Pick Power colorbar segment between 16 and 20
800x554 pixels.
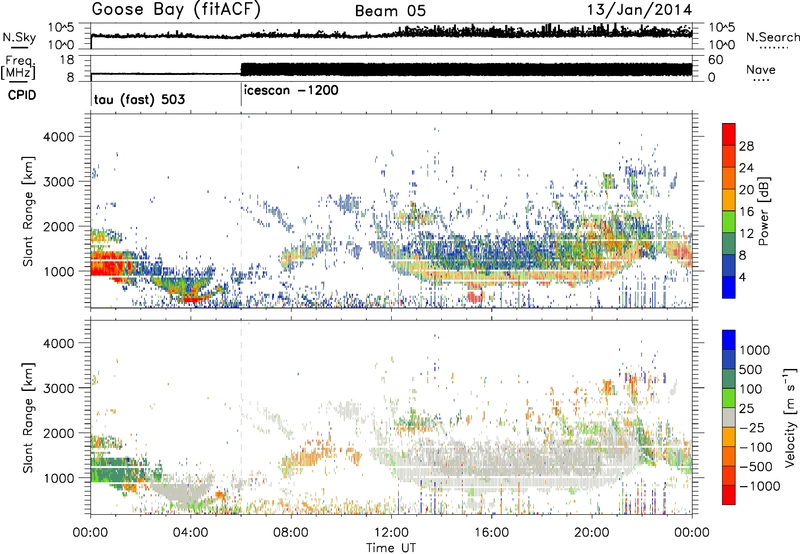(x=729, y=200)
